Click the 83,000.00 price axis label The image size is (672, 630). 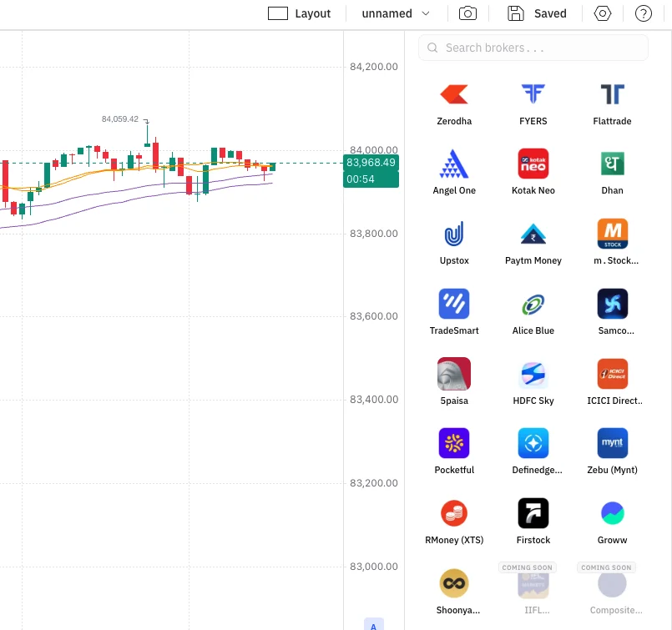[x=374, y=567]
